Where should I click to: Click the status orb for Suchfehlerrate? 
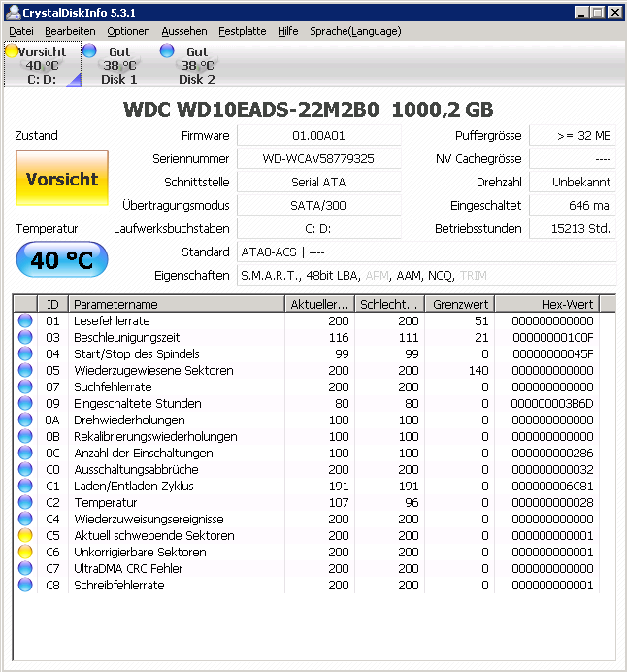coord(25,387)
